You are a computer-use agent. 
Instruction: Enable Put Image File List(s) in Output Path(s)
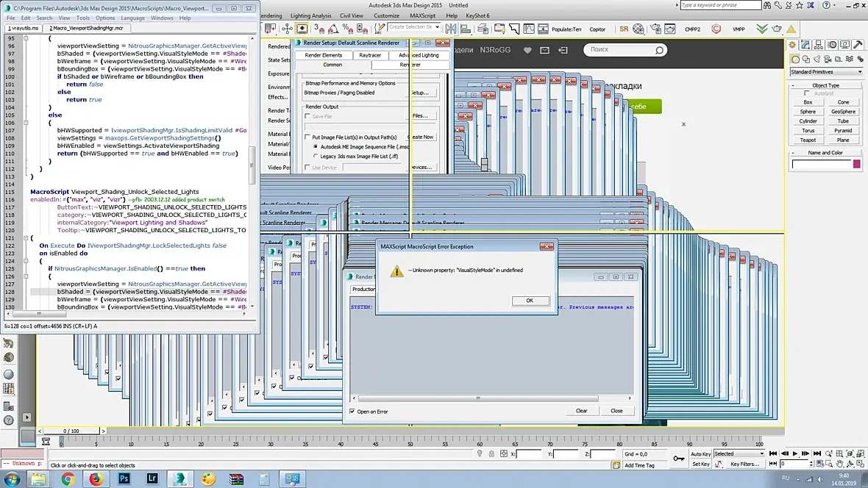pyautogui.click(x=307, y=137)
